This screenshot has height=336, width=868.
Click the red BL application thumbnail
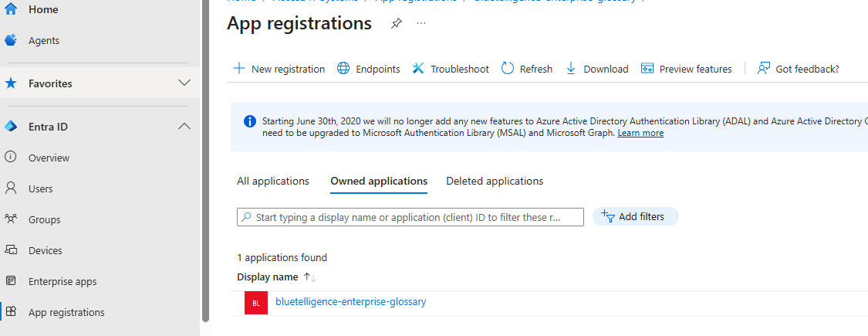point(256,304)
